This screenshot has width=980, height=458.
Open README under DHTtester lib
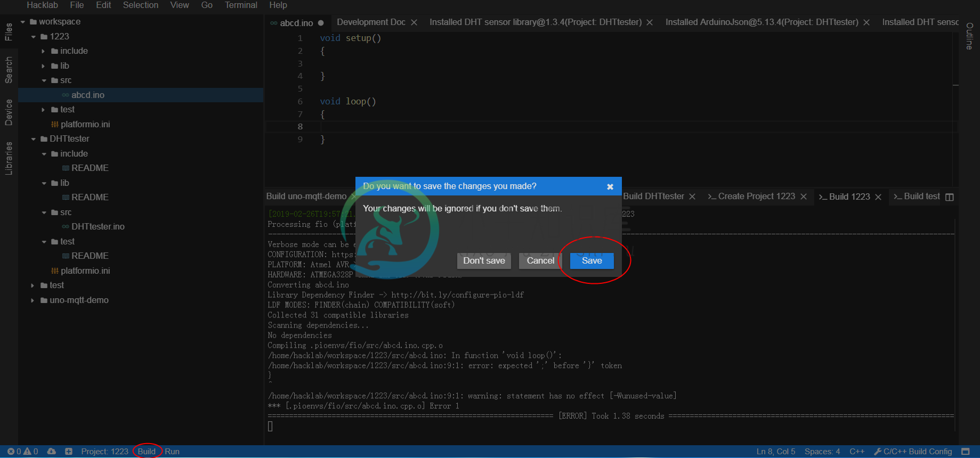[90, 198]
